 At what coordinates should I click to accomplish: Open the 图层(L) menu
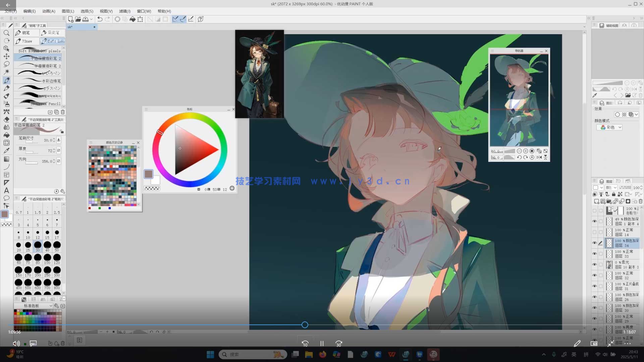(68, 11)
